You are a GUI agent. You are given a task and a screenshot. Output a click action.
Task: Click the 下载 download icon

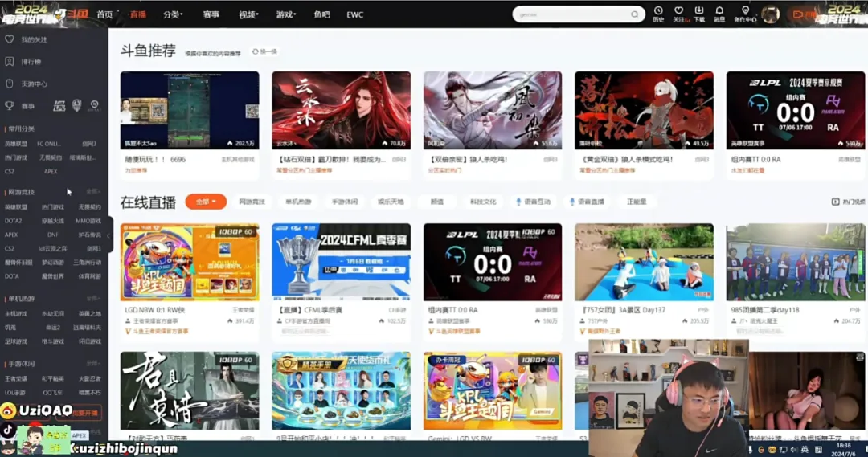[699, 10]
